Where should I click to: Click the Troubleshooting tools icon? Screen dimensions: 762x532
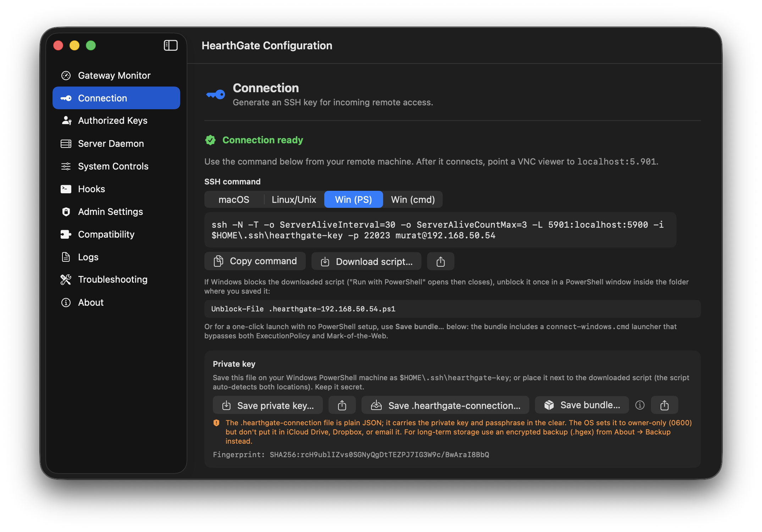[x=66, y=279]
